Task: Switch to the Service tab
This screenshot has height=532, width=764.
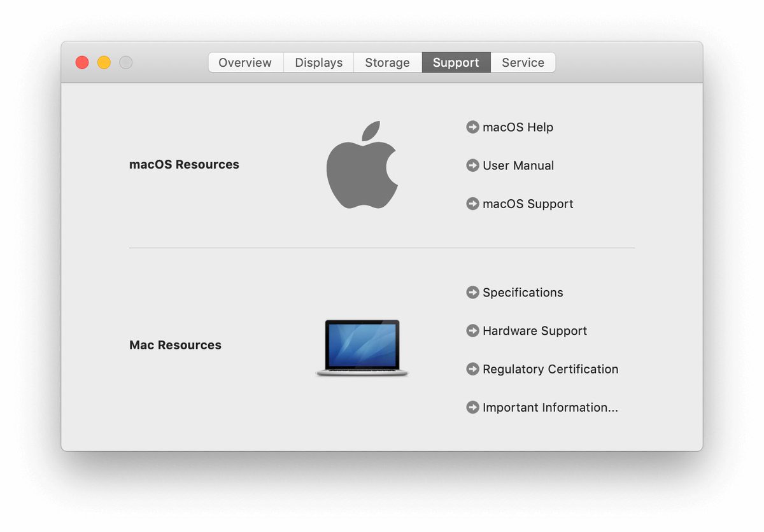Action: 523,62
